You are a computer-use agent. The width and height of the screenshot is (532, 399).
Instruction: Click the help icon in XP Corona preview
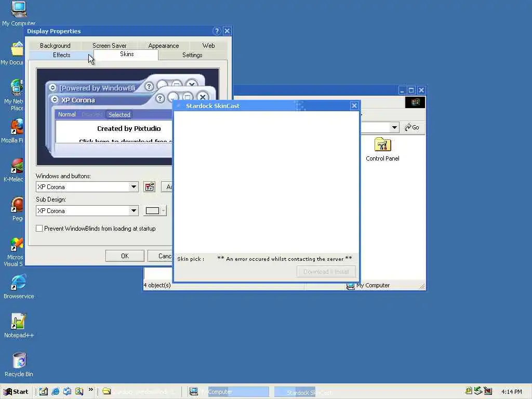pyautogui.click(x=160, y=98)
